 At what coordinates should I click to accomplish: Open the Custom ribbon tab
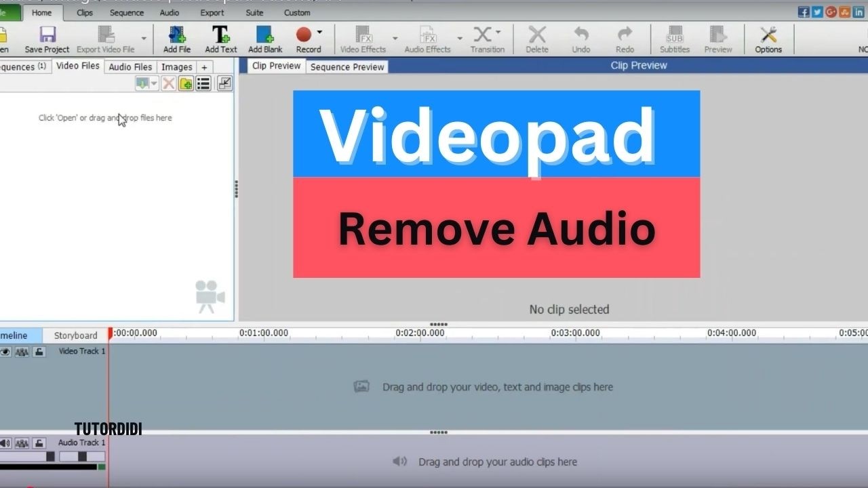click(297, 12)
